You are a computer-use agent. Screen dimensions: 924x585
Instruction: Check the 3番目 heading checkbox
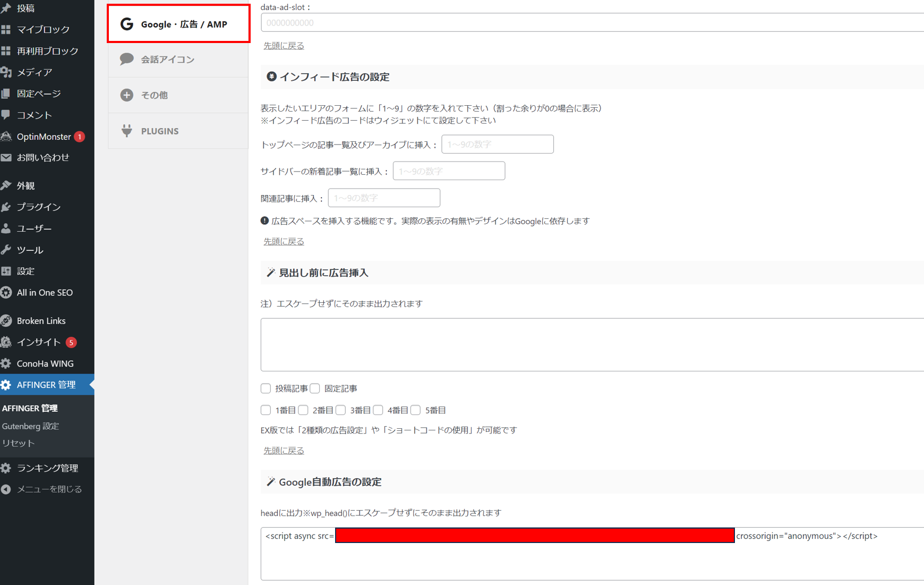(340, 410)
